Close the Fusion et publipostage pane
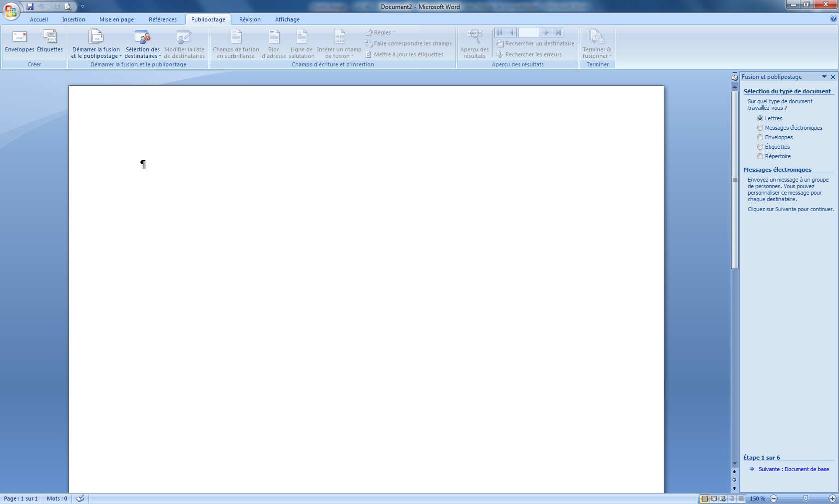839x504 pixels. (833, 77)
